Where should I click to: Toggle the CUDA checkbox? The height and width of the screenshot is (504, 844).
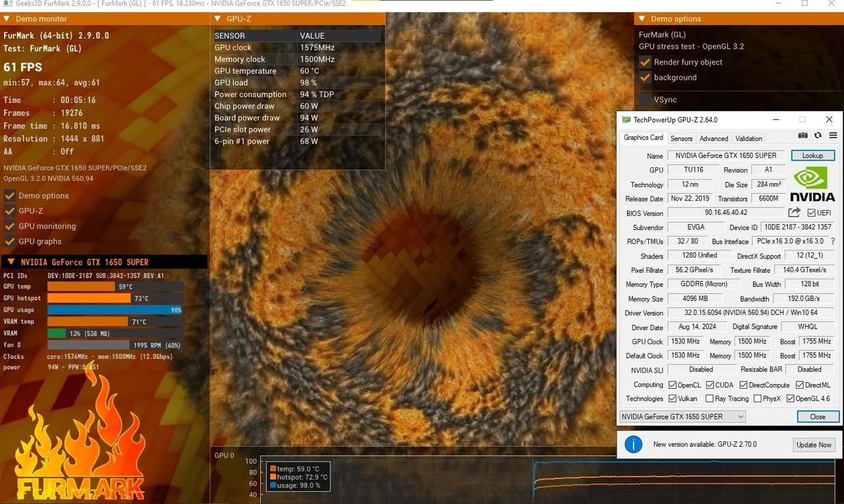click(710, 385)
